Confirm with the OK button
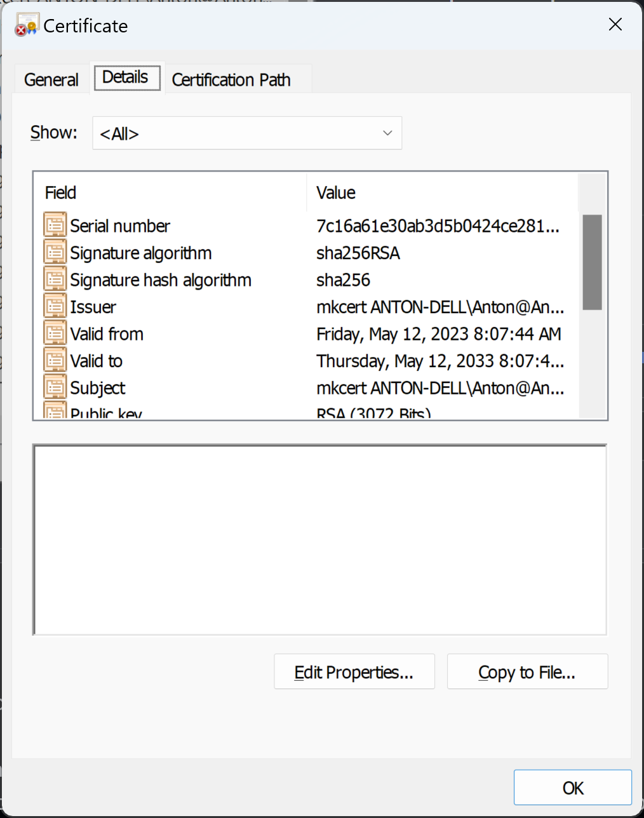The width and height of the screenshot is (644, 818). coord(572,787)
